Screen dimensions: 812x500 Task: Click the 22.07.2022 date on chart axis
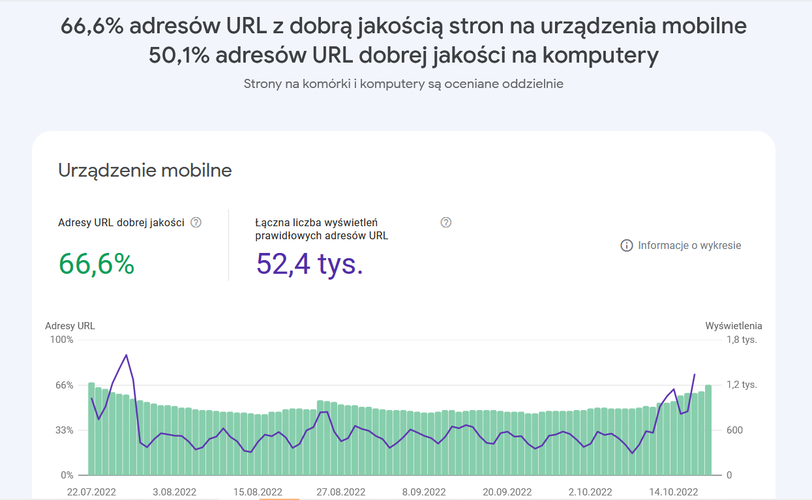tap(92, 492)
